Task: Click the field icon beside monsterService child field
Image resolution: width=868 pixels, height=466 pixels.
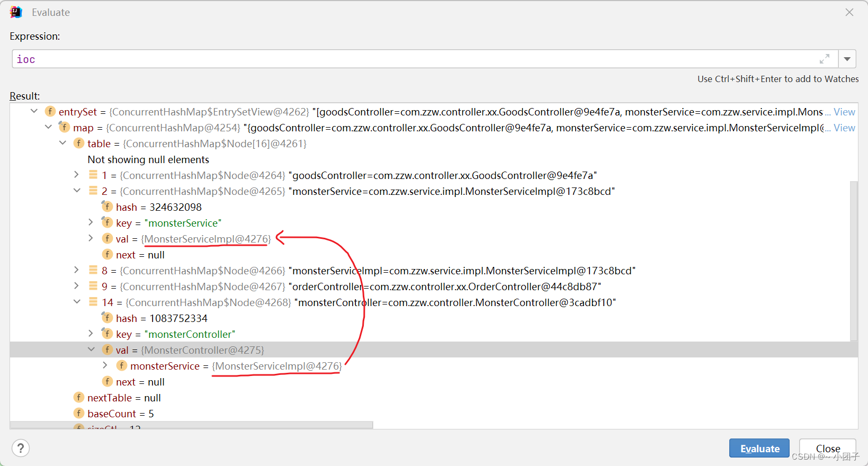Action: [122, 365]
